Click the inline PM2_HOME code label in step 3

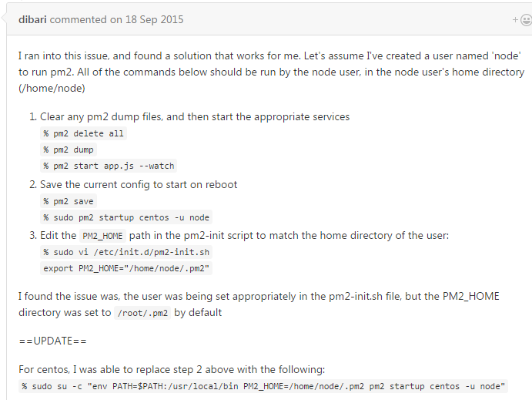pos(102,236)
